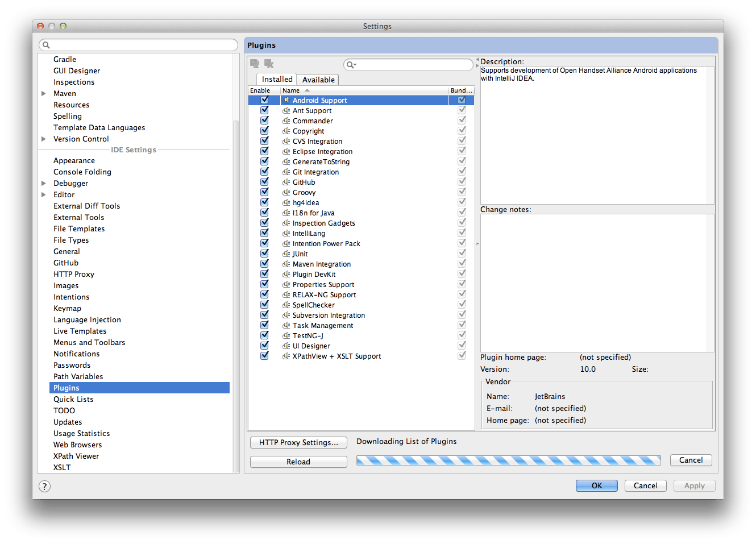756x544 pixels.
Task: Disable the Properties Support plugin
Action: tap(264, 284)
